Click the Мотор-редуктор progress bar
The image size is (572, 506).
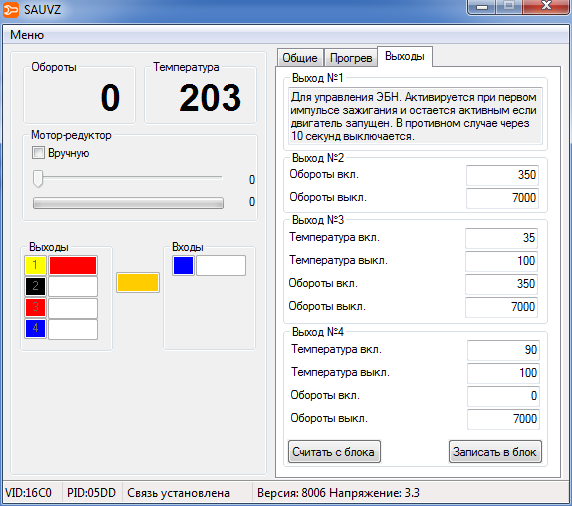[x=128, y=203]
